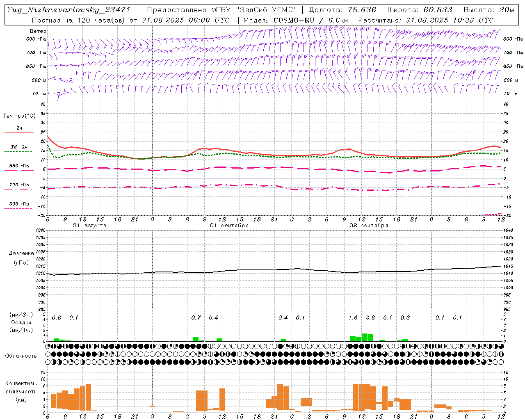Click the station title Yug_Nizhnevartovsky_23471
Viewport: 525px width, 420px height.
pos(68,10)
